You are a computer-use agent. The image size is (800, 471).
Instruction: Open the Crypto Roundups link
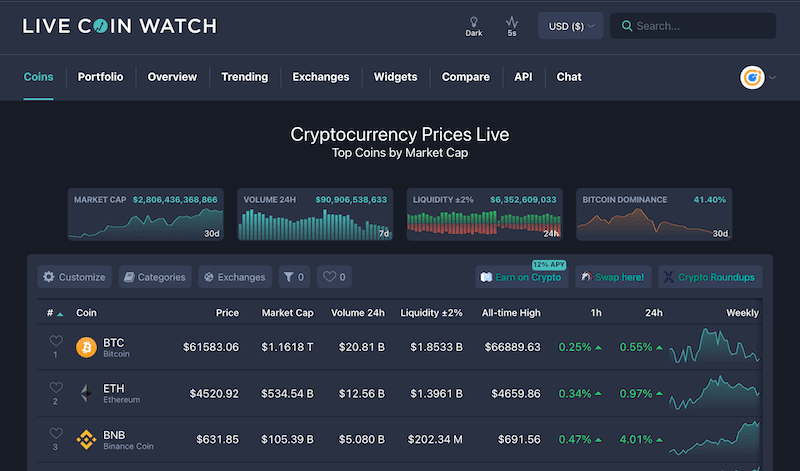[x=710, y=277]
